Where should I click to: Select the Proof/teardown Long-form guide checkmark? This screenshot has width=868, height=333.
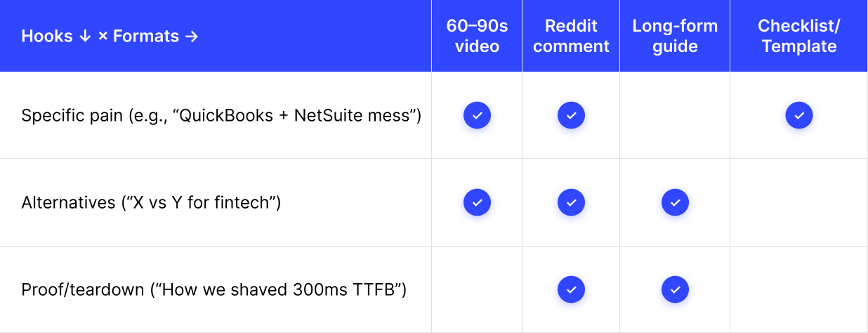click(x=675, y=289)
